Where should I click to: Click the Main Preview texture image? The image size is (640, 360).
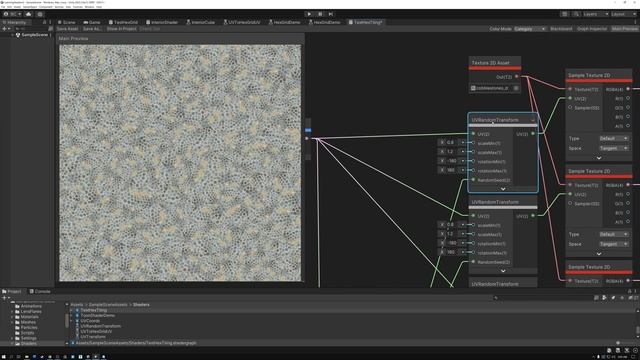[x=180, y=163]
